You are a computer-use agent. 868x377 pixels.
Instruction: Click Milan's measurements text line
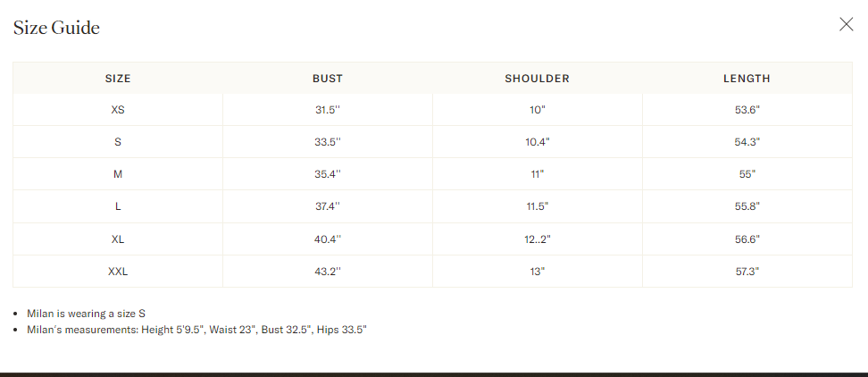coord(196,330)
